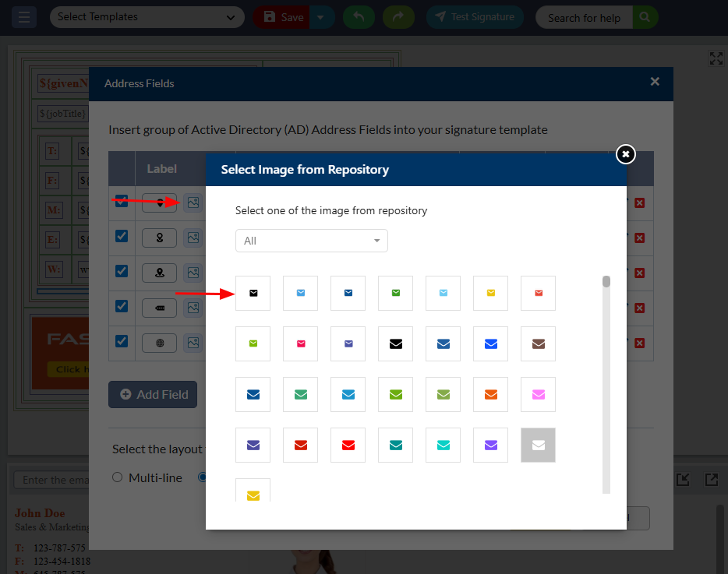728x574 pixels.
Task: Choose the white envelope on gray background
Action: pyautogui.click(x=538, y=445)
